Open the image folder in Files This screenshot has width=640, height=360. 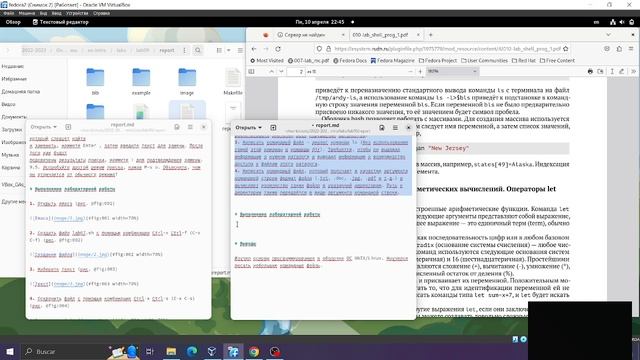pyautogui.click(x=187, y=82)
